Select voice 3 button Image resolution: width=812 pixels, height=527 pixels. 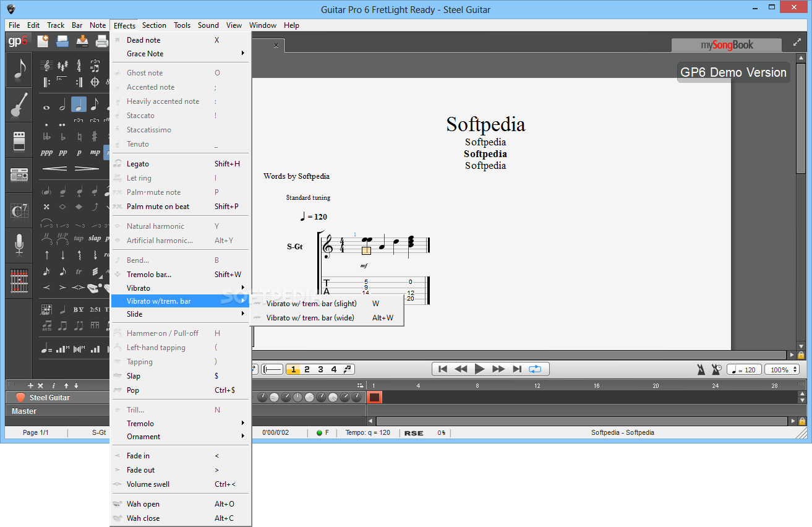click(320, 369)
